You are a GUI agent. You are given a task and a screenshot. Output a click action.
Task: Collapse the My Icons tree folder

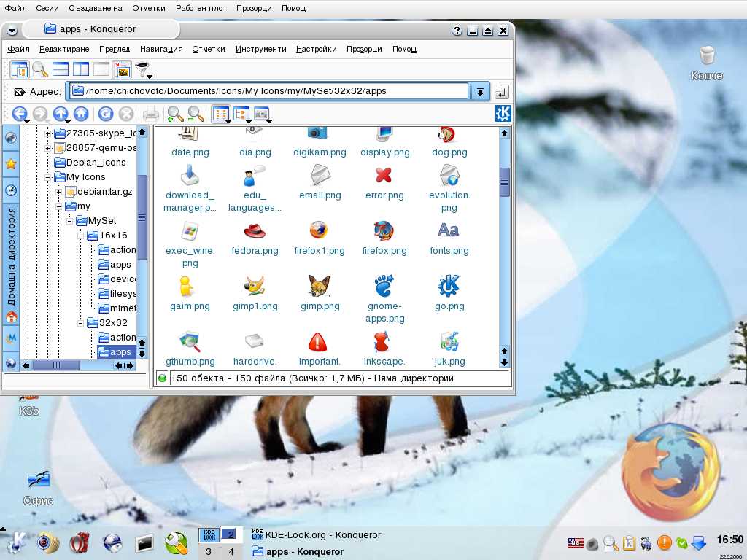(47, 177)
